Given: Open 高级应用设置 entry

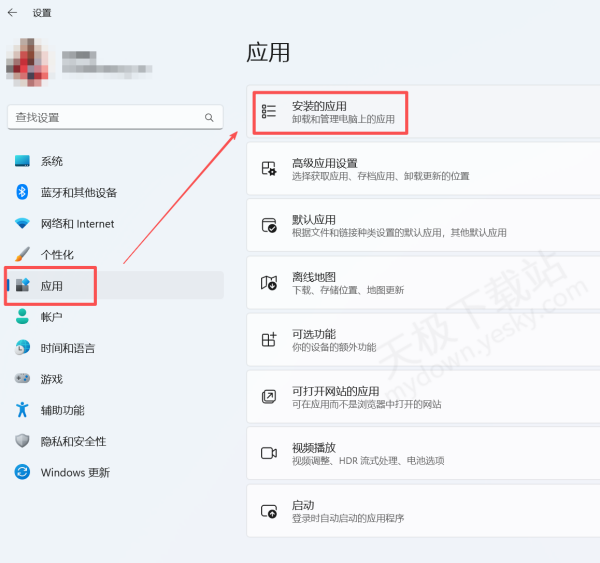Looking at the screenshot, I should [420, 169].
